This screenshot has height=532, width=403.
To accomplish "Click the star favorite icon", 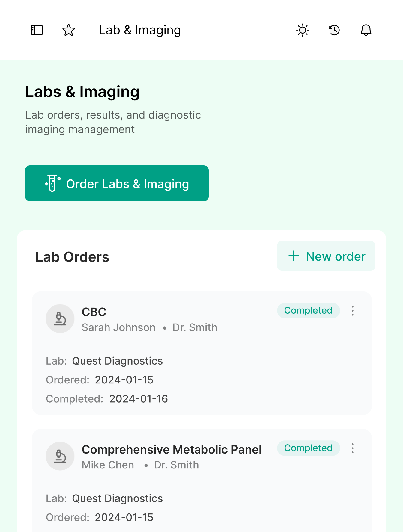I will pos(69,30).
